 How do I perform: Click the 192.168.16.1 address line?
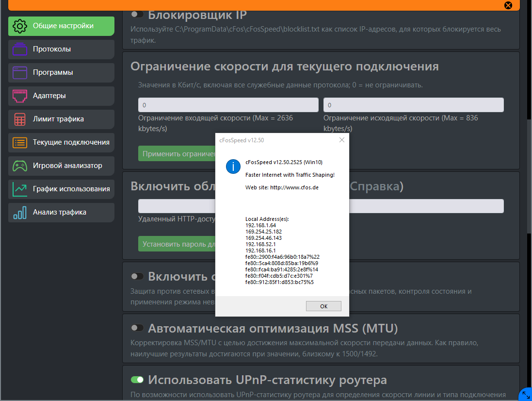pyautogui.click(x=260, y=251)
